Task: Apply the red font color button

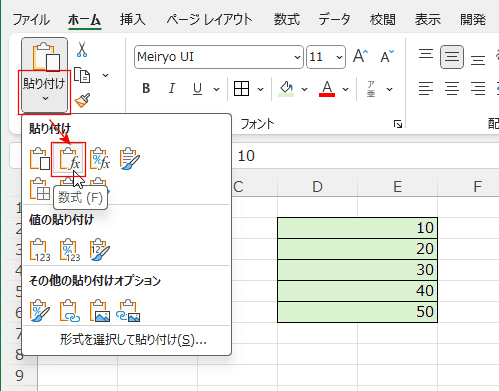Action: click(327, 89)
